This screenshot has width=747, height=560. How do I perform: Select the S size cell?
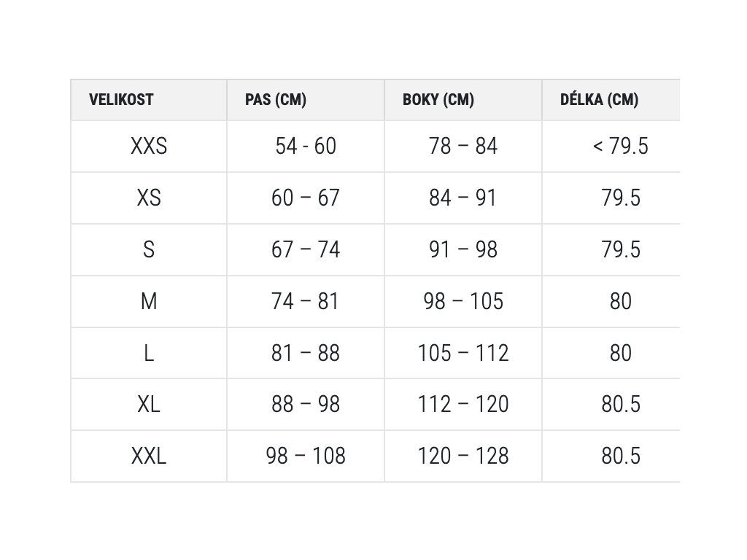pyautogui.click(x=149, y=249)
